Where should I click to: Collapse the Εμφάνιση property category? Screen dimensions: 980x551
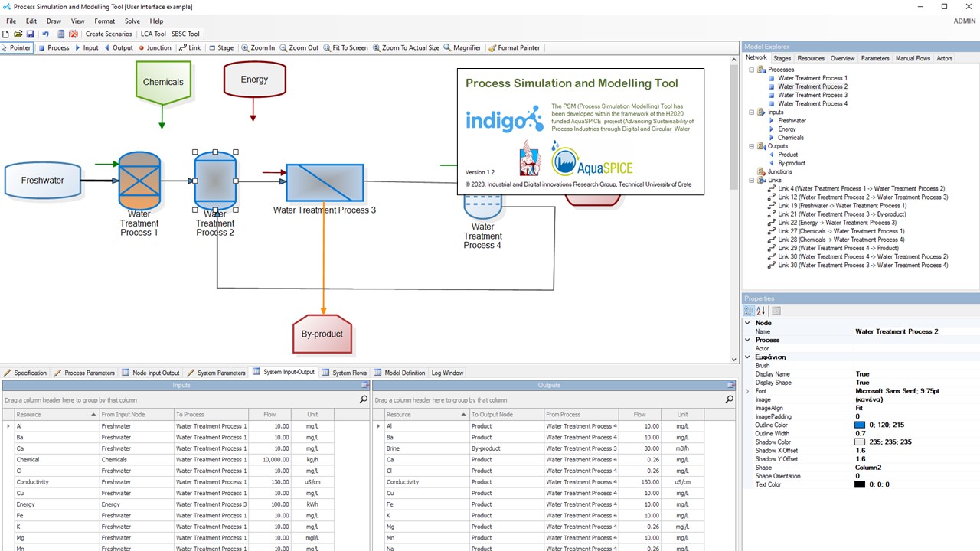[x=748, y=357]
